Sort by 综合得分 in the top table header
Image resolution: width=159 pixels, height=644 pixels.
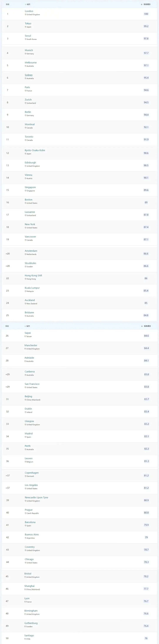(146, 4)
